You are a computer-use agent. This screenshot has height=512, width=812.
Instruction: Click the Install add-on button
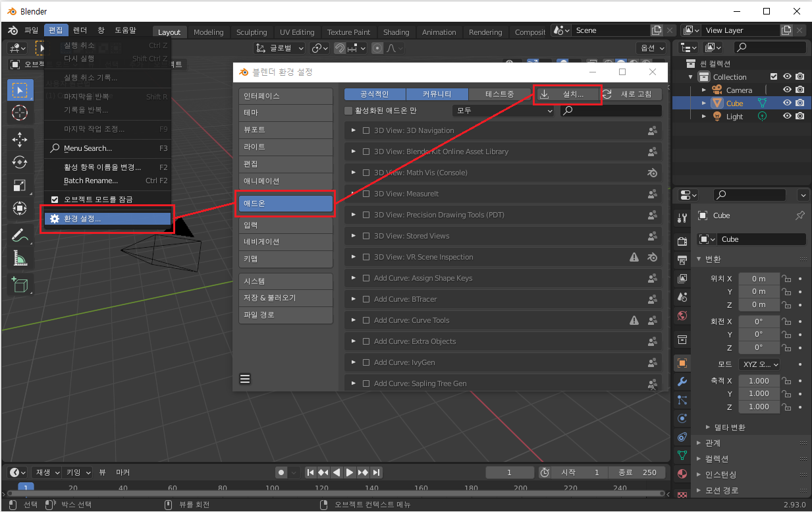click(x=568, y=94)
